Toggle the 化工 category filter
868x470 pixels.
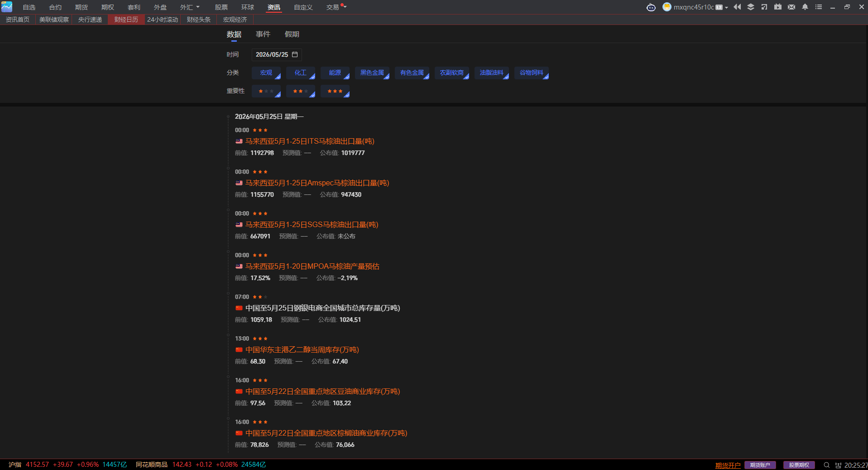pyautogui.click(x=301, y=73)
